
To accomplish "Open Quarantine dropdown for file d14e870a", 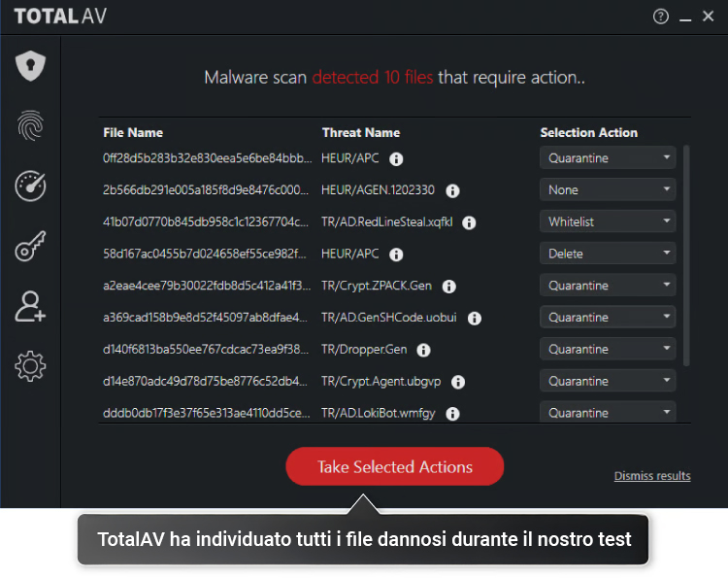I will pos(608,381).
